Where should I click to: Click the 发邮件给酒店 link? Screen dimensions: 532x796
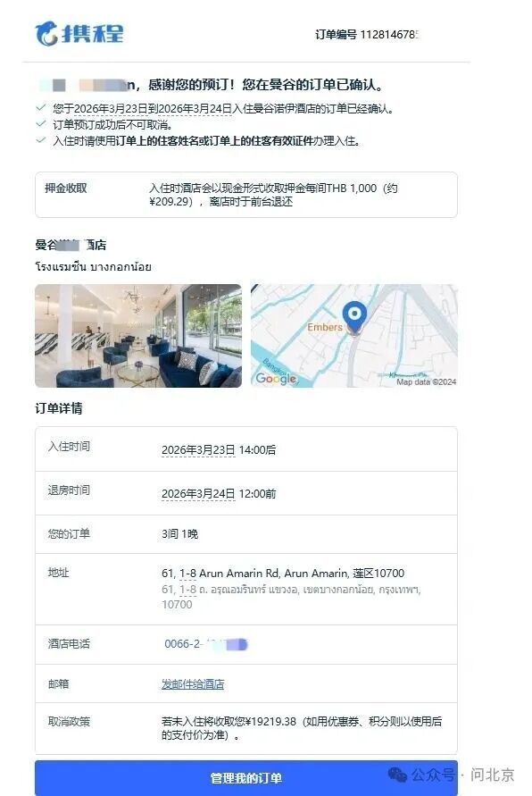click(x=193, y=684)
